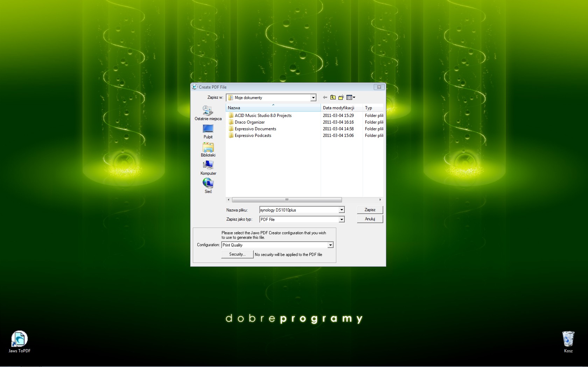Image resolution: width=588 pixels, height=367 pixels.
Task: Open the View menu icon
Action: pyautogui.click(x=350, y=97)
